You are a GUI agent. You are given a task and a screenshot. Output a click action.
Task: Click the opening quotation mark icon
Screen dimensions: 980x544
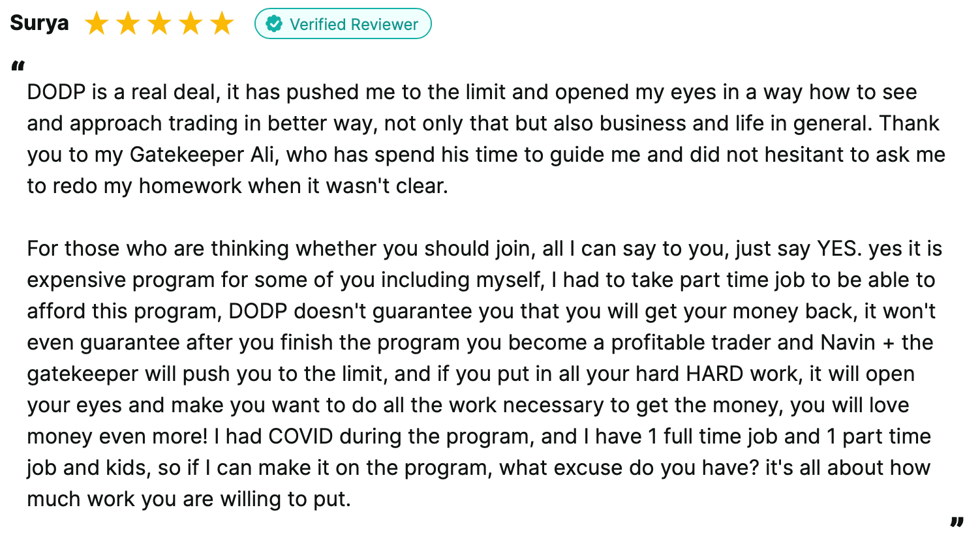coord(18,67)
